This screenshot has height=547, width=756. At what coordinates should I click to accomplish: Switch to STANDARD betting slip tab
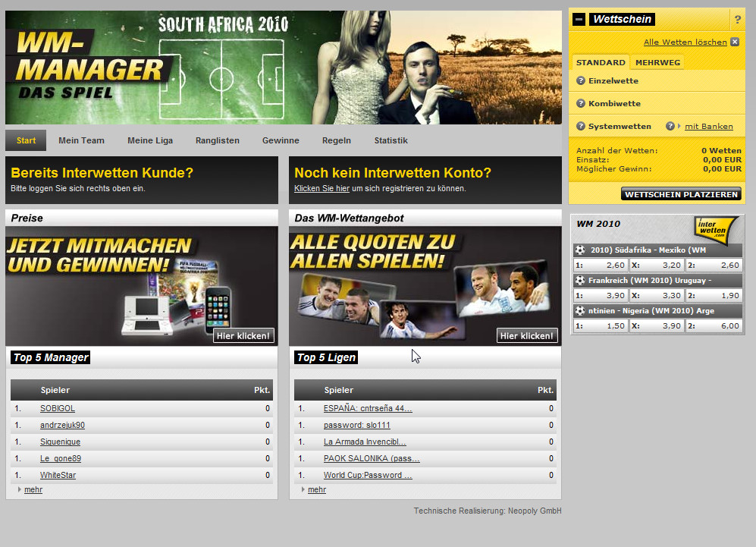pos(601,62)
